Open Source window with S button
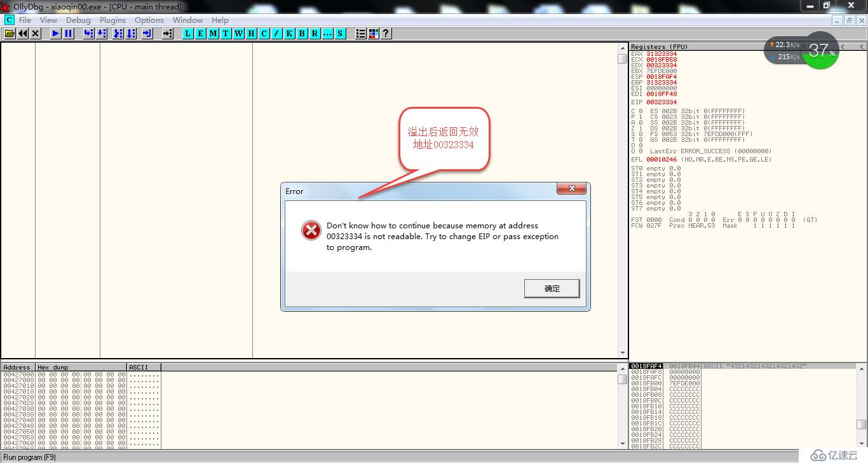The image size is (868, 463). 341,34
